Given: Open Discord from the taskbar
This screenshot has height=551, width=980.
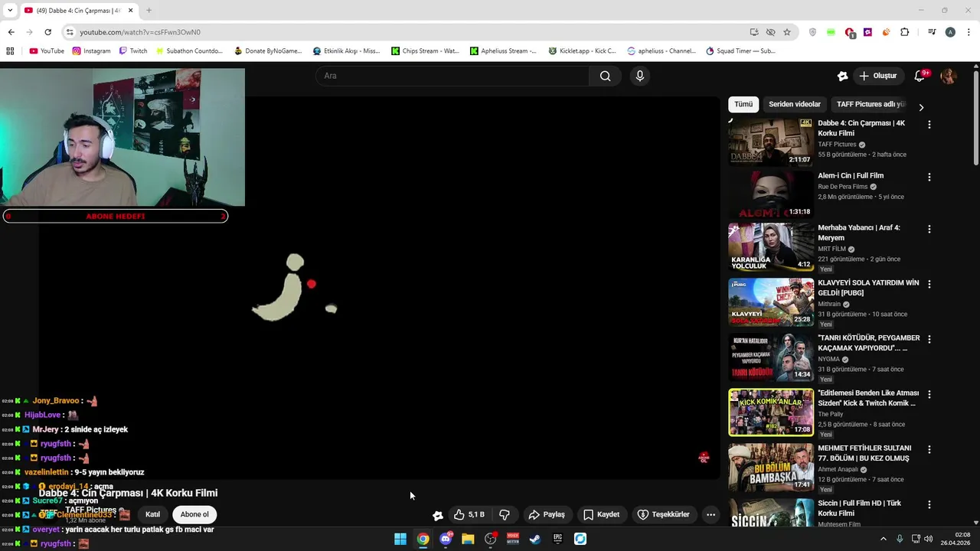Looking at the screenshot, I should [446, 539].
